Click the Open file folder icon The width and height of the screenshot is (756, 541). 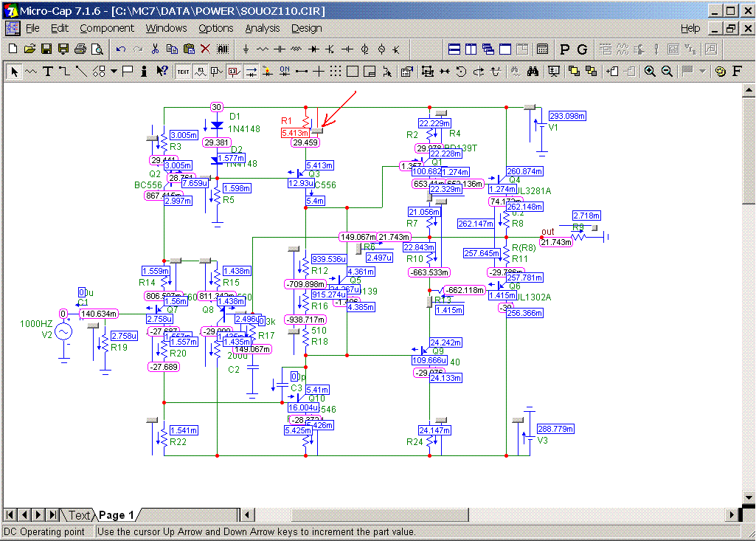30,49
